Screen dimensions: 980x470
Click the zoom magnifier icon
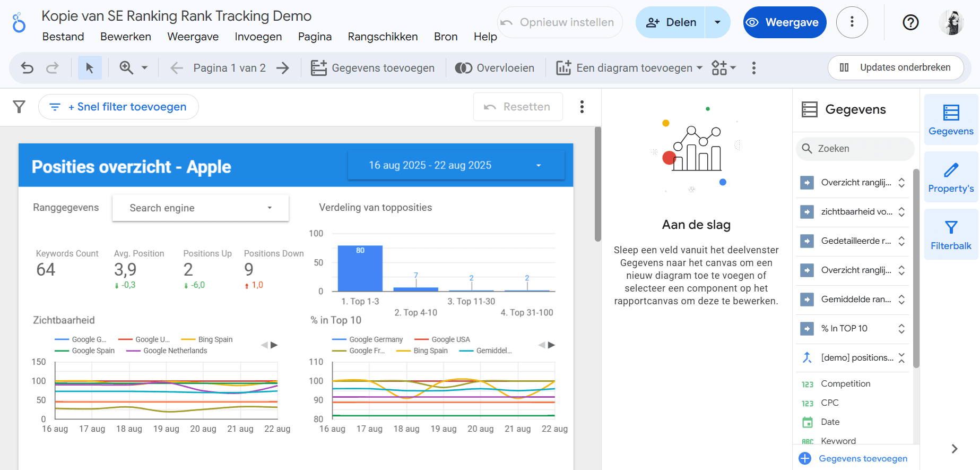[x=126, y=68]
